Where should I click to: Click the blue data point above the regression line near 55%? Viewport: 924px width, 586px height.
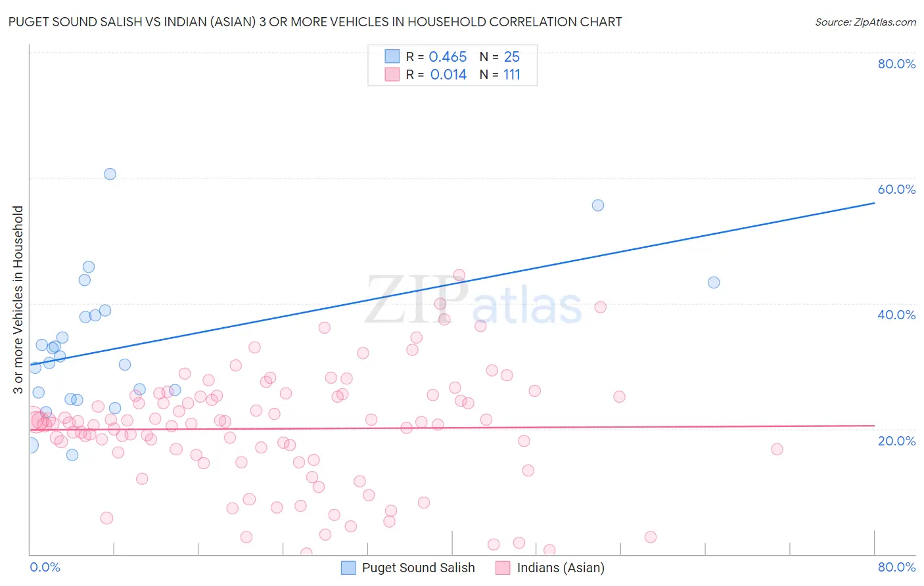597,205
